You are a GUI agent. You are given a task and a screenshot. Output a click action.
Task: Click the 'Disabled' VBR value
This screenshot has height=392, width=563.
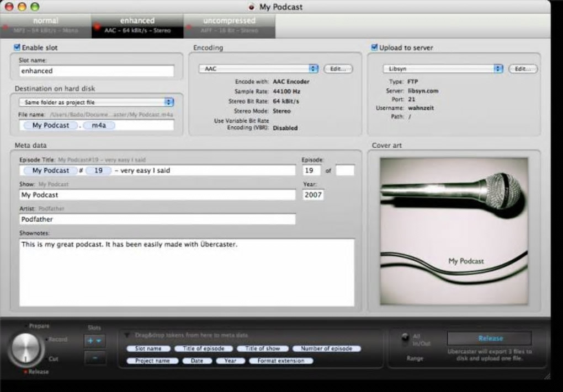click(x=285, y=128)
